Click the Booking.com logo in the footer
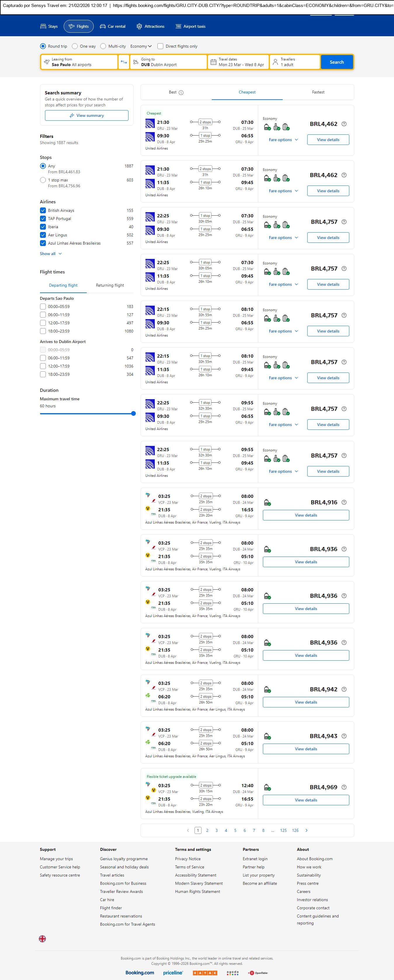Viewport: 394px width, 980px height. pos(140,972)
